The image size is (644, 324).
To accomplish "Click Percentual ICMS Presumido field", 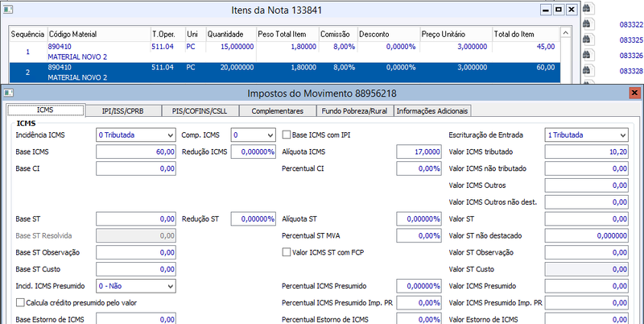I will tap(419, 286).
